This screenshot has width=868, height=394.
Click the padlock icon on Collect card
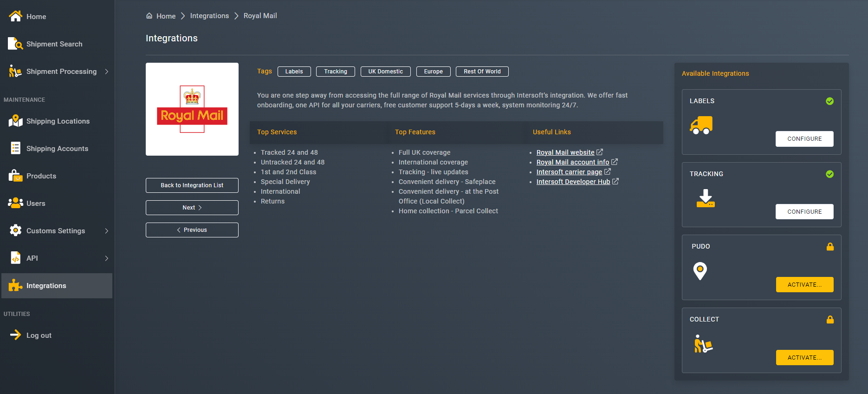830,320
